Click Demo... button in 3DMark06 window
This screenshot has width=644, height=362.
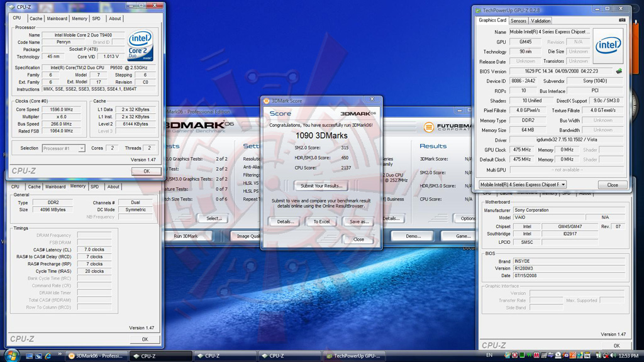pos(413,236)
